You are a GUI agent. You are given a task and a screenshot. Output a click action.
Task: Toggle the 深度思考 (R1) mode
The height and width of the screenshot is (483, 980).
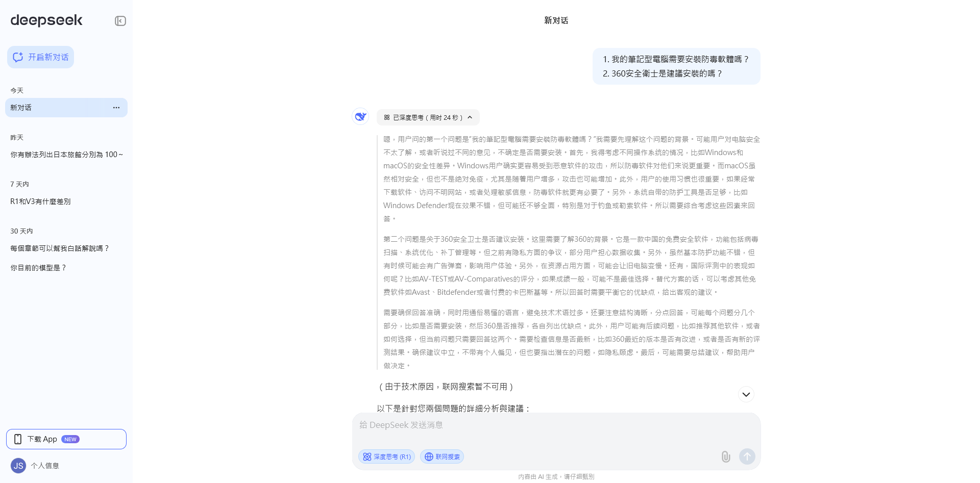click(386, 457)
